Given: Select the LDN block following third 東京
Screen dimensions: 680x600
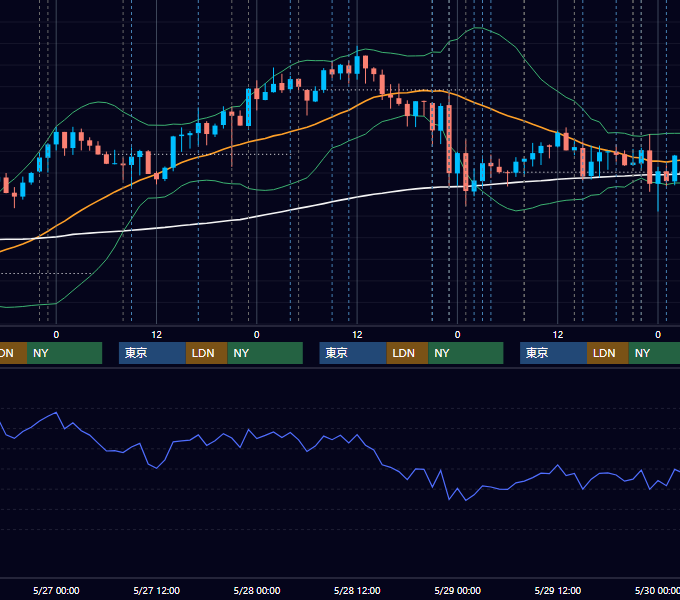Looking at the screenshot, I should tap(608, 353).
